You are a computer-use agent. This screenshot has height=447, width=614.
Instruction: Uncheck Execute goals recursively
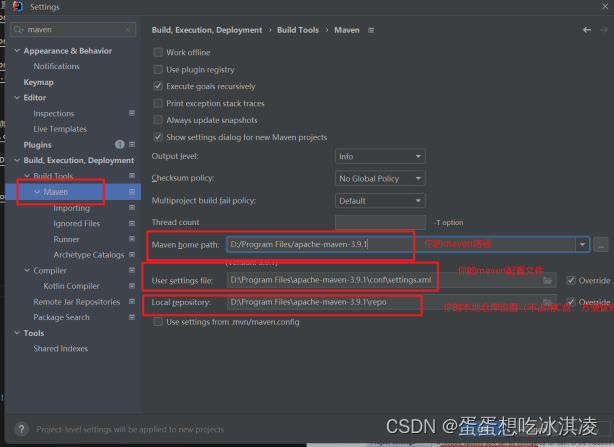pyautogui.click(x=158, y=86)
